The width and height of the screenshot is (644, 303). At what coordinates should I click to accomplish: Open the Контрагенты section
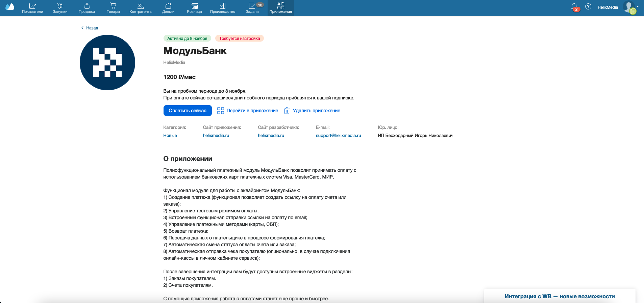click(x=141, y=8)
